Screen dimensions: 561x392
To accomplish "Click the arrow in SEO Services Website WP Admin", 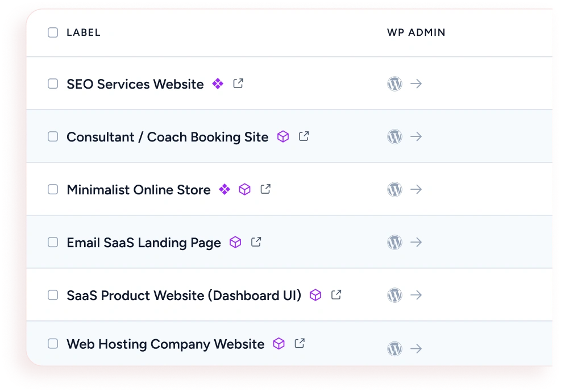I will point(416,84).
